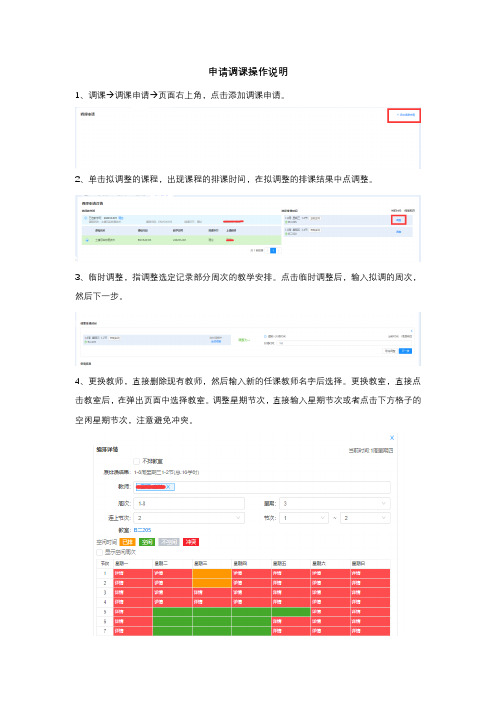Select the blue radio button on the green row
496x702 pixels.
[x=87, y=240]
